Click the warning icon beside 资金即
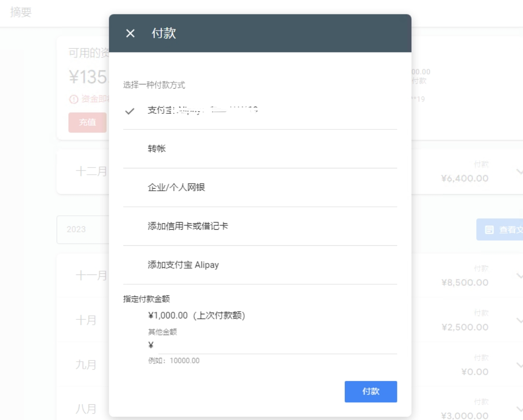This screenshot has width=523, height=420. [x=74, y=99]
